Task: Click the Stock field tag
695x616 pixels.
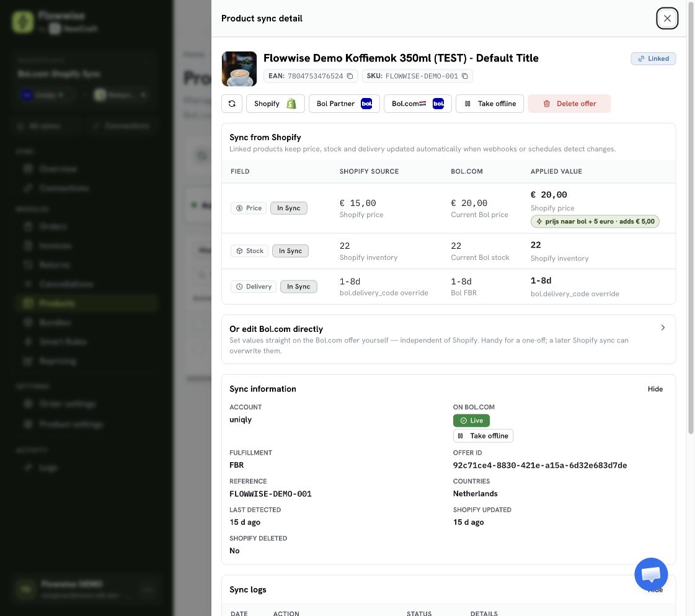Action: coord(250,251)
